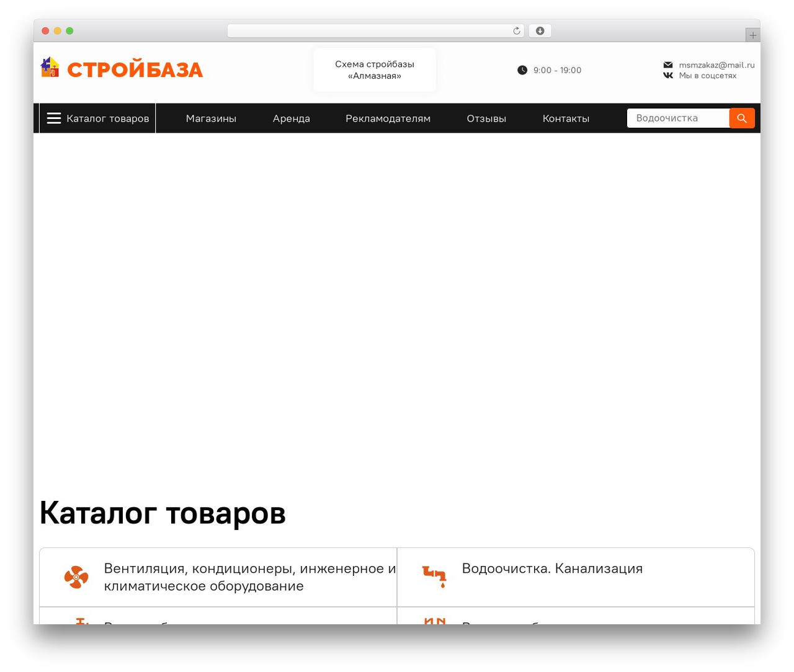Screen dimensions: 794x672
Task: Open the Мы в соцсетях link
Action: [708, 76]
